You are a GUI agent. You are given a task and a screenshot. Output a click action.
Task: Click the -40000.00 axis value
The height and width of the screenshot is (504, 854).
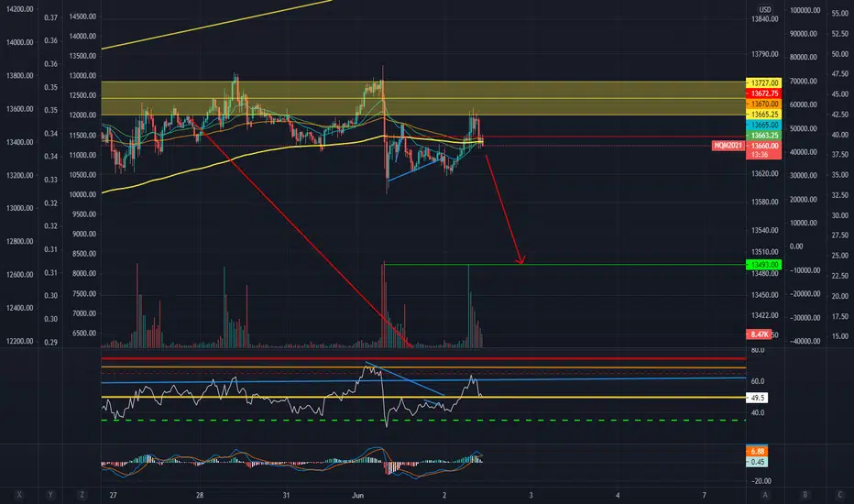(x=805, y=341)
